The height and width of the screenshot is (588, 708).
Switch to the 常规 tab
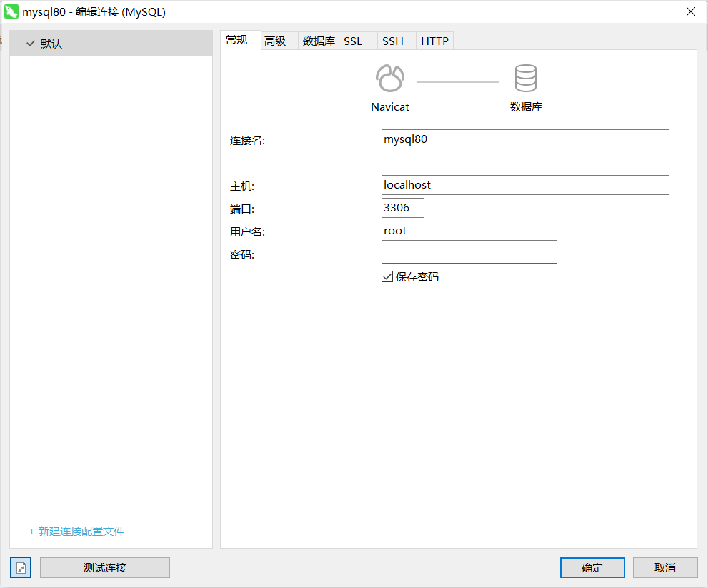tap(240, 40)
